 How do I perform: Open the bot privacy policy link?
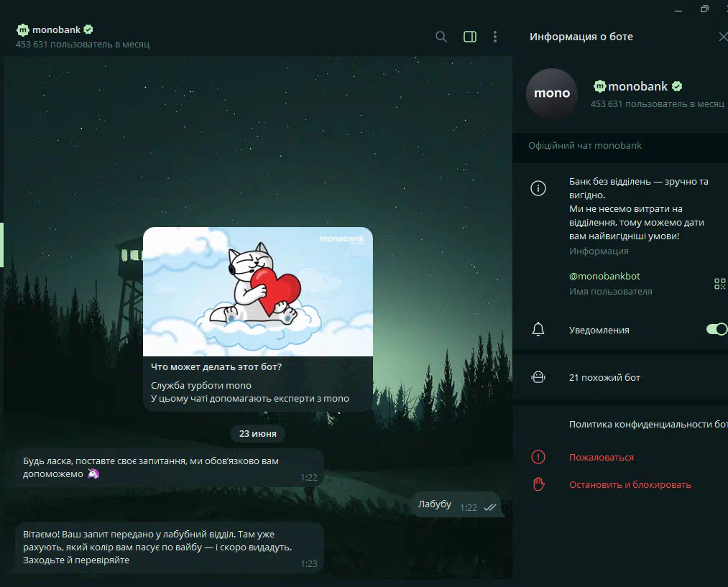pyautogui.click(x=648, y=424)
